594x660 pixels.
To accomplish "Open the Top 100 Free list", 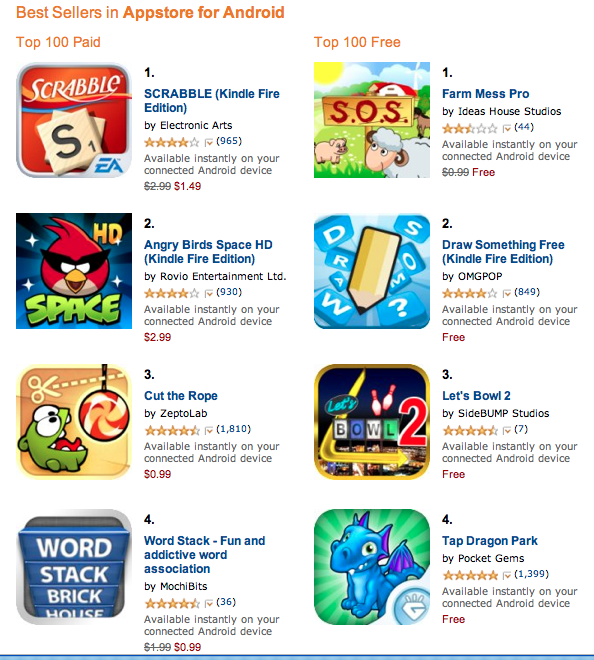I will pos(357,42).
